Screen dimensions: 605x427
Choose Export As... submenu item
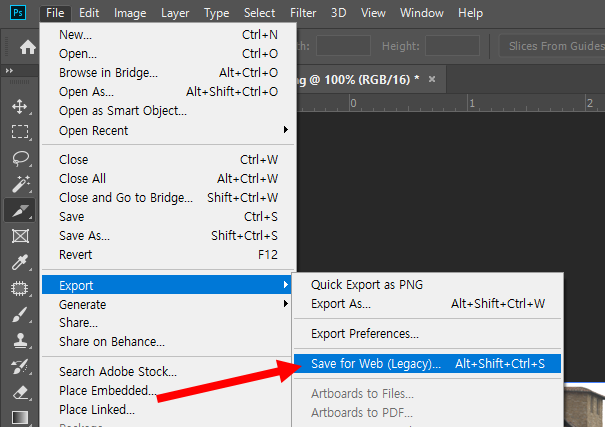tap(428, 304)
